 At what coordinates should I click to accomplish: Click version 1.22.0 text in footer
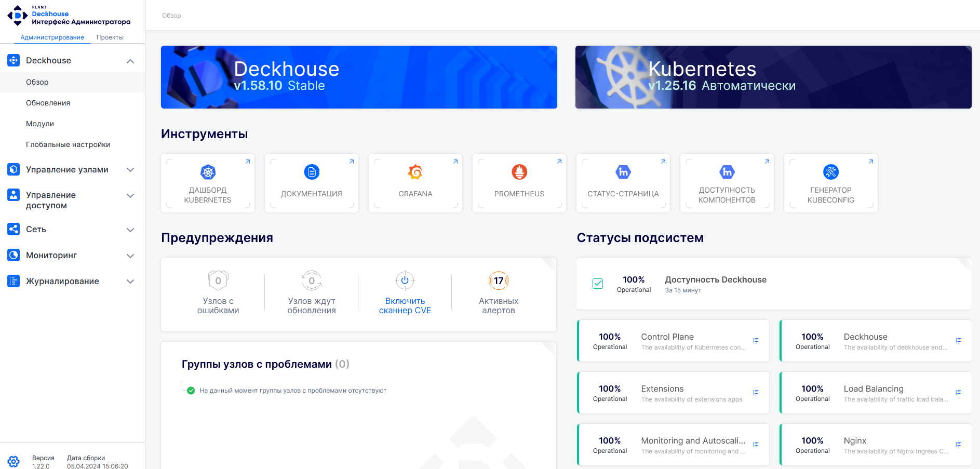(41, 466)
